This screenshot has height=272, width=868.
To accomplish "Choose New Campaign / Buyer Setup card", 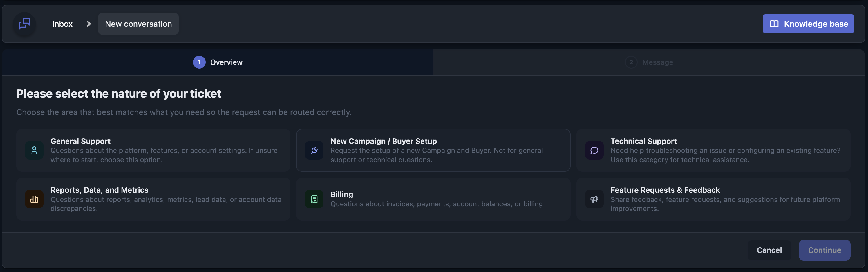I will [x=433, y=150].
